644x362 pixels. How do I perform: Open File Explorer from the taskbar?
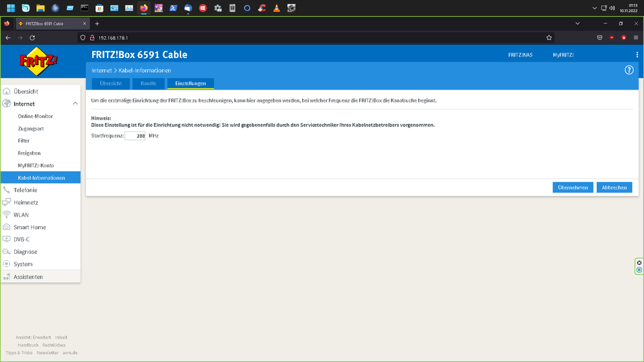tap(40, 8)
